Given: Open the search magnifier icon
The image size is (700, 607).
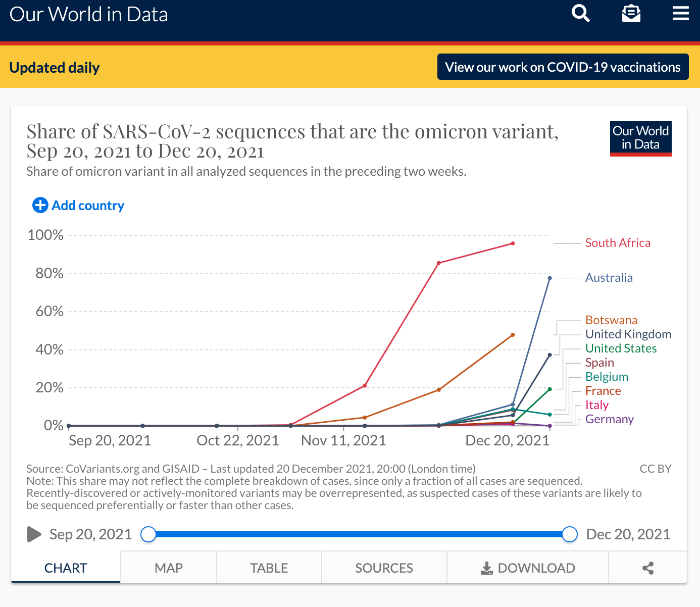Looking at the screenshot, I should (x=580, y=14).
